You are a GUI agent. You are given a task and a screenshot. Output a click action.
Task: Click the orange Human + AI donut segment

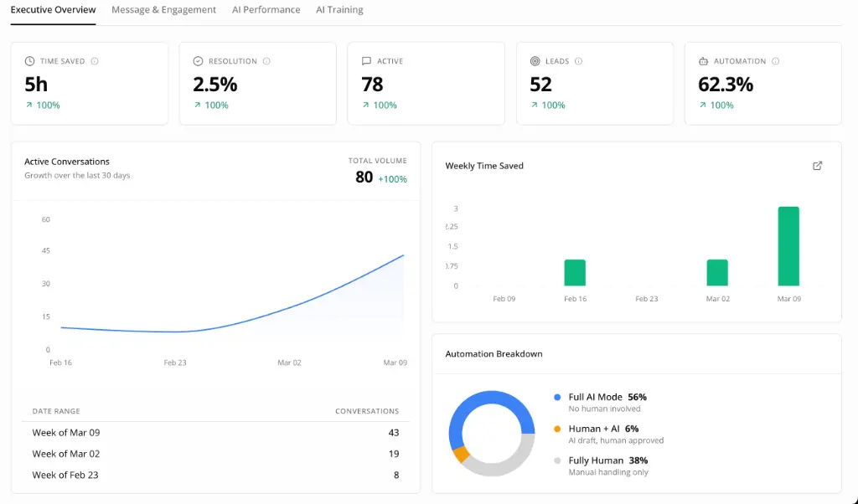461,455
